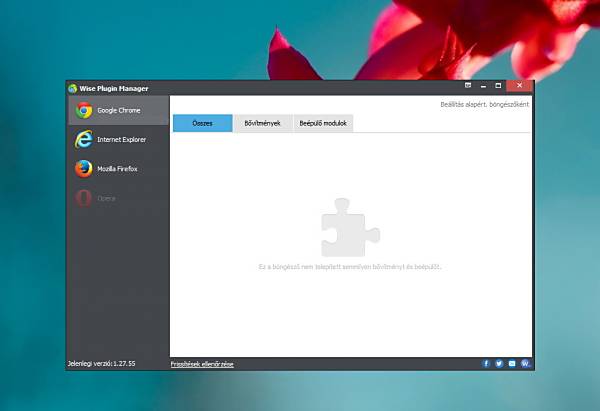The height and width of the screenshot is (411, 600).
Task: Click the Beállítás alapért. böngészőként link
Action: click(484, 104)
